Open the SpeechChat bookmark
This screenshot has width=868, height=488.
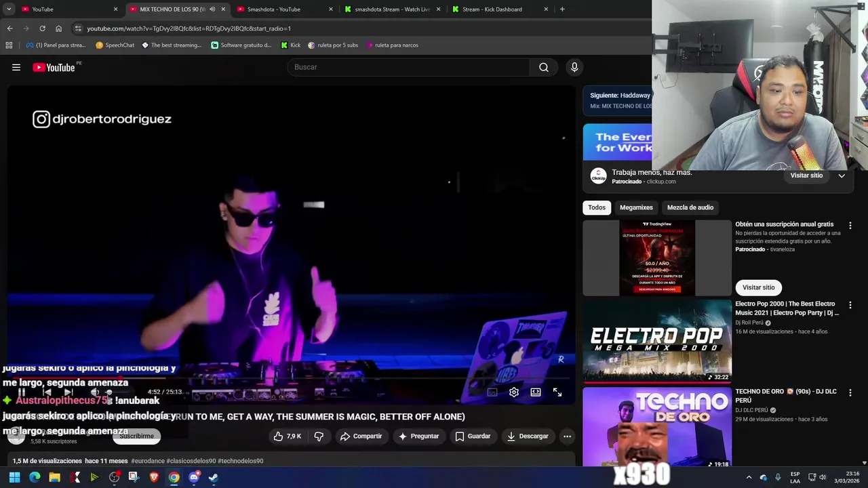coord(115,45)
